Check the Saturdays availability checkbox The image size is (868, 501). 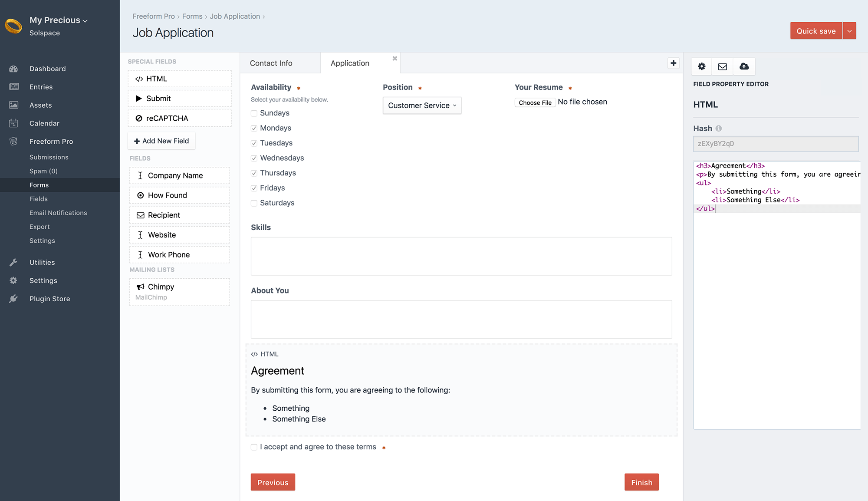[253, 203]
